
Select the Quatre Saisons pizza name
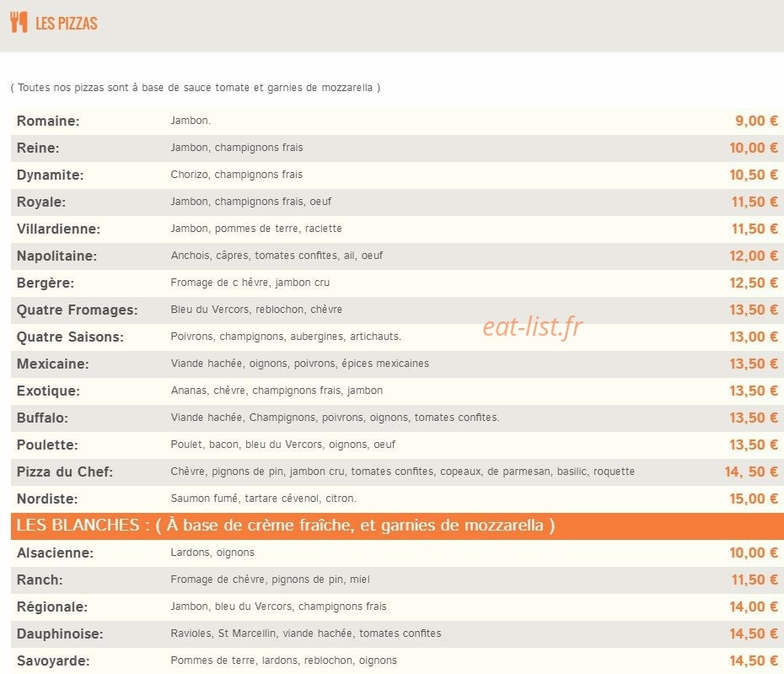(70, 337)
